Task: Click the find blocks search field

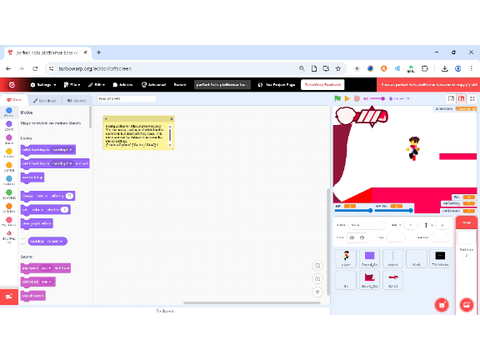Action: (126, 99)
